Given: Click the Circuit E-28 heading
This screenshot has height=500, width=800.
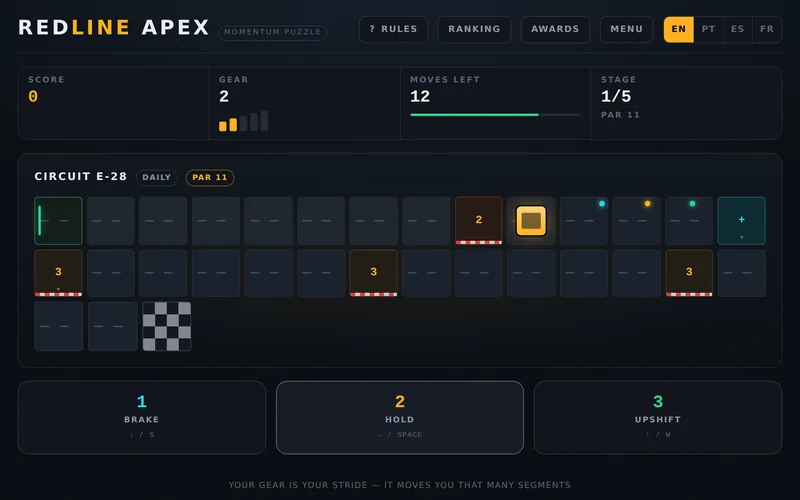Looking at the screenshot, I should (81, 177).
